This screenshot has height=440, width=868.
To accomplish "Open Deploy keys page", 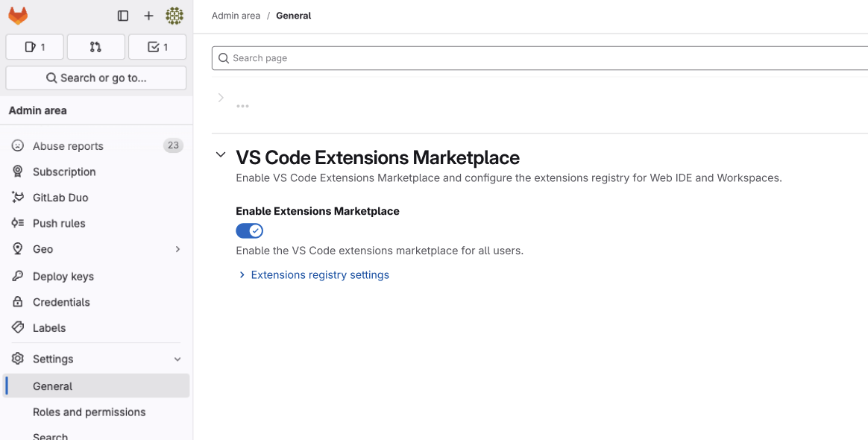I will (x=63, y=277).
